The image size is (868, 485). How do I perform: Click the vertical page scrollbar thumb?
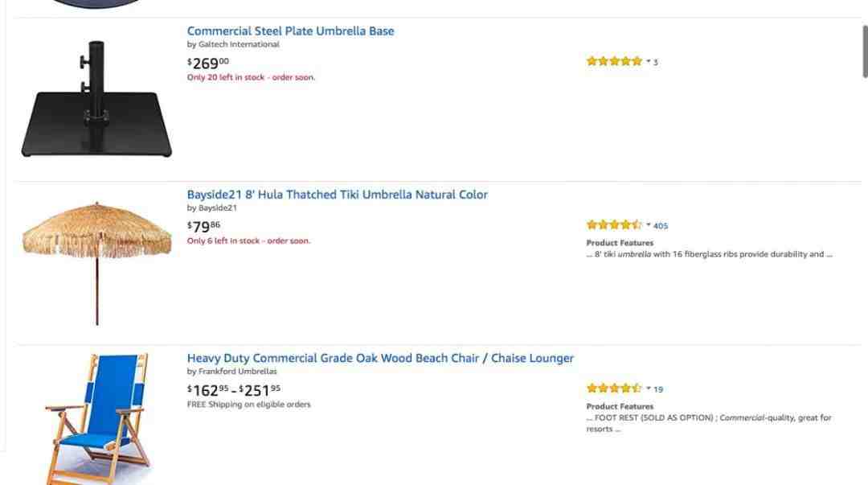pos(866,51)
